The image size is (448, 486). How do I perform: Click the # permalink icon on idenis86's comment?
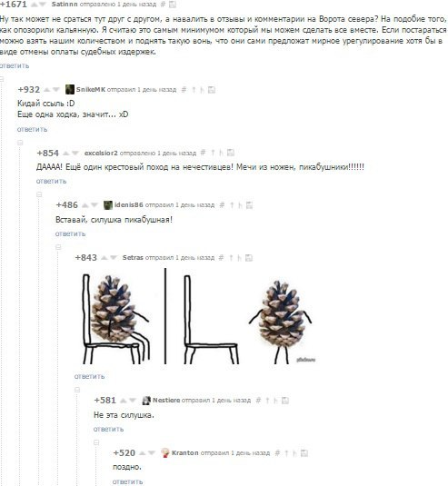pyautogui.click(x=222, y=205)
